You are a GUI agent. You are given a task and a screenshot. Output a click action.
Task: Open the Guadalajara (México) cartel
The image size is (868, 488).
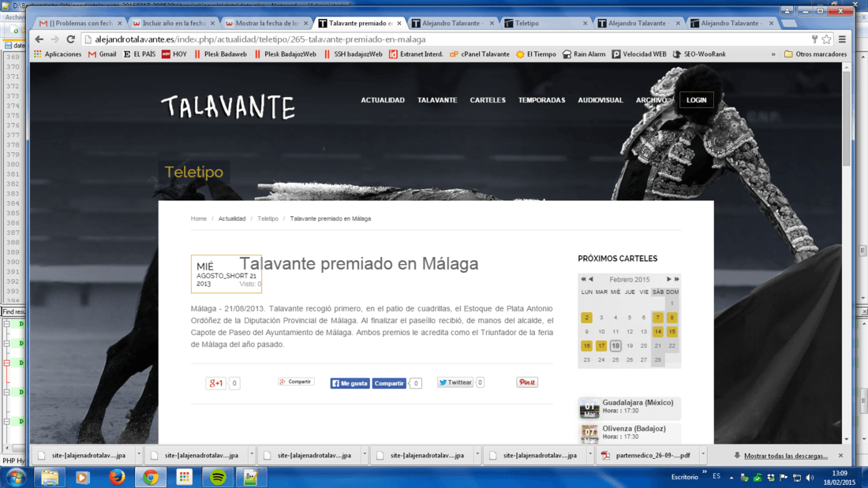[x=630, y=408]
